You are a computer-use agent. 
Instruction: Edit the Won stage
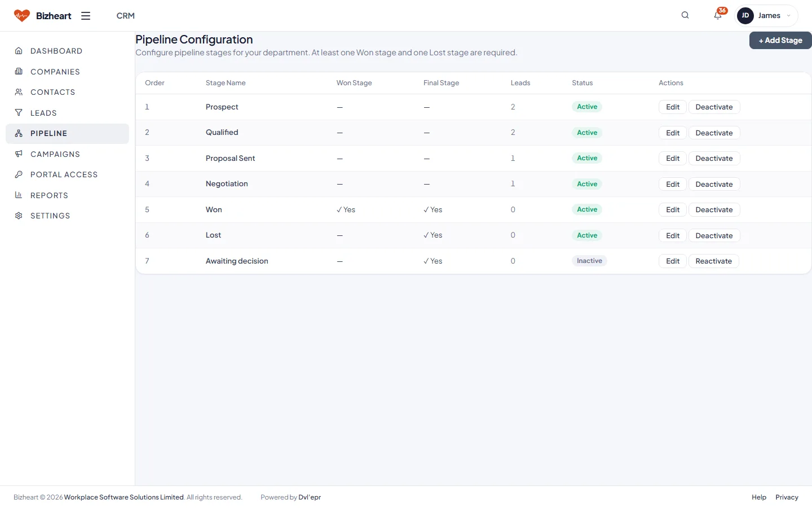pos(673,210)
